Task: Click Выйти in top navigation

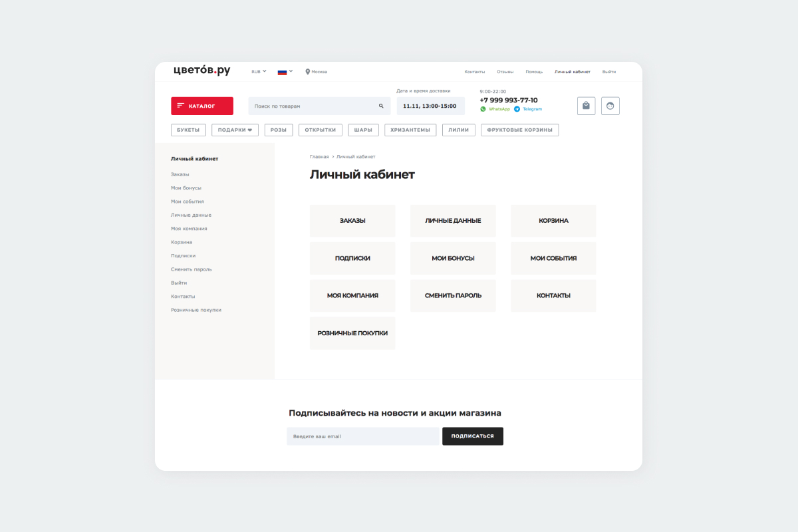Action: click(x=609, y=72)
